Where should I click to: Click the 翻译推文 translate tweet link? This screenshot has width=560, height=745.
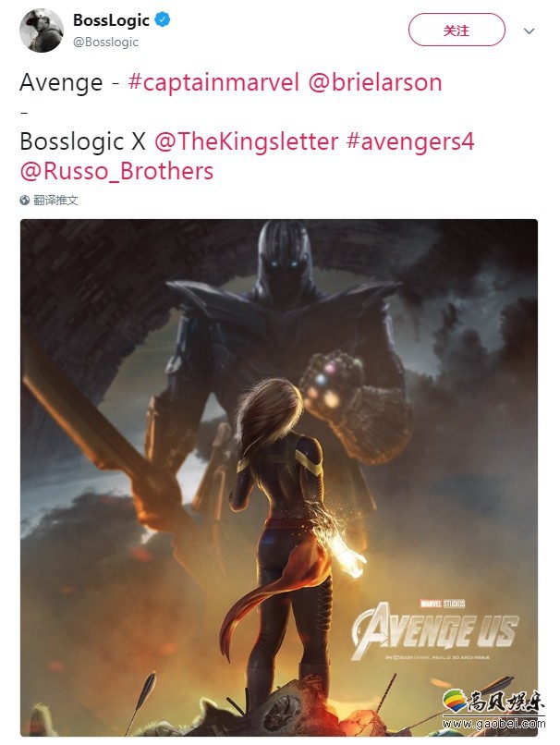pyautogui.click(x=55, y=200)
